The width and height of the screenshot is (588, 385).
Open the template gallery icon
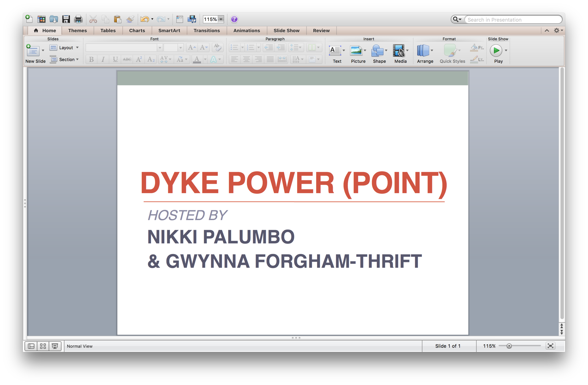pyautogui.click(x=41, y=19)
